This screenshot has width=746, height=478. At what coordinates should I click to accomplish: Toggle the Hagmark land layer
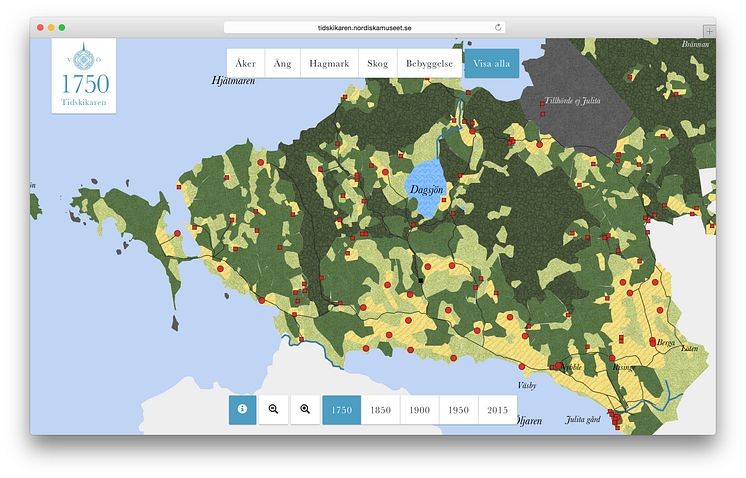[330, 64]
